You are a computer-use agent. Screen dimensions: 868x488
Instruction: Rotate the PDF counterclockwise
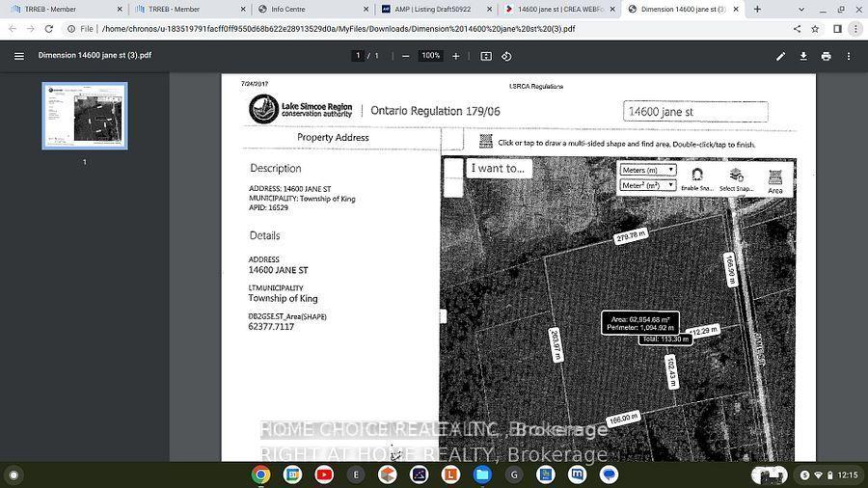pos(507,56)
